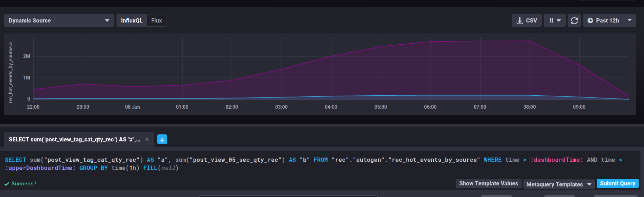Expand the Past 12h time range dropdown
This screenshot has height=197, width=644.
[630, 20]
